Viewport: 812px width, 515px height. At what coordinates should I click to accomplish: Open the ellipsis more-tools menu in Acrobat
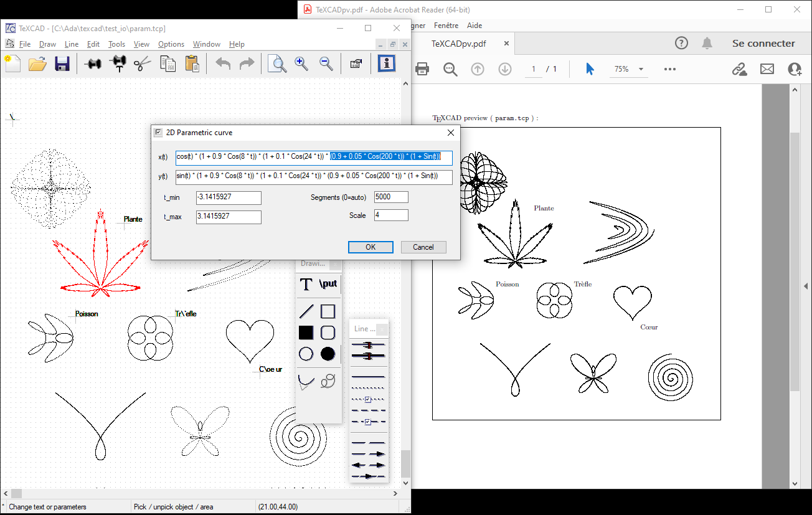pyautogui.click(x=669, y=69)
